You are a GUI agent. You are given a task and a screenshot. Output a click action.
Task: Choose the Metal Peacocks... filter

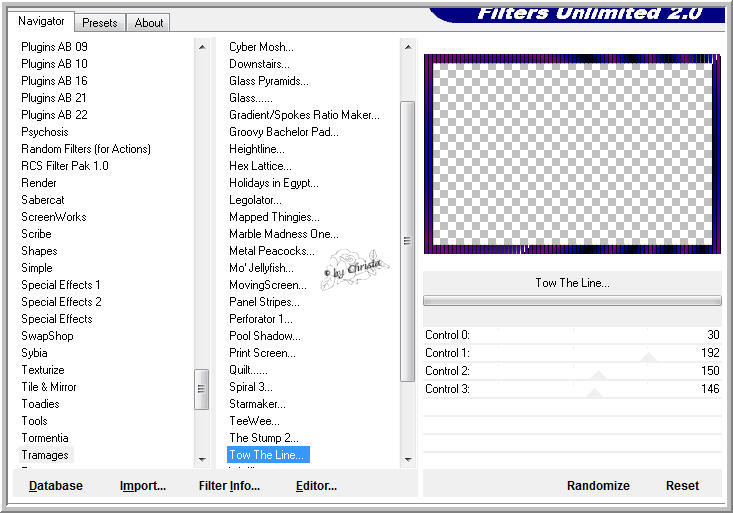[272, 251]
